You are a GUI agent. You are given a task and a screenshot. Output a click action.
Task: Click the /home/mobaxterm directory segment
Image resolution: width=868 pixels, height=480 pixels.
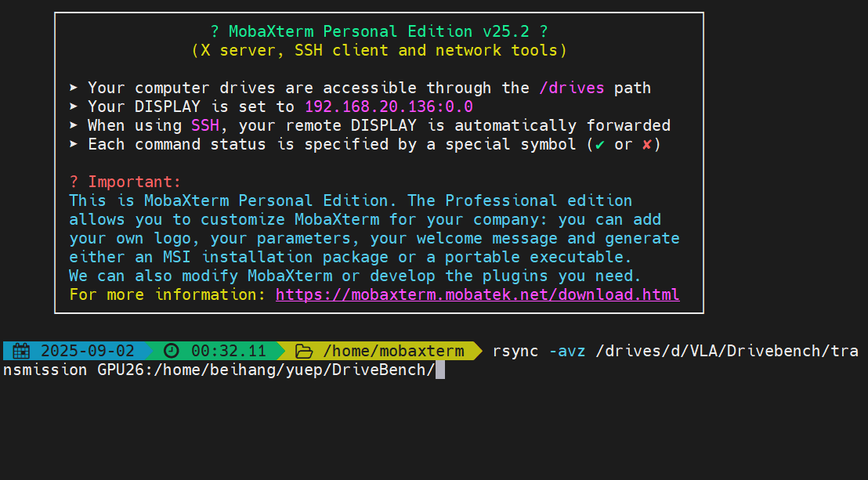pos(393,351)
